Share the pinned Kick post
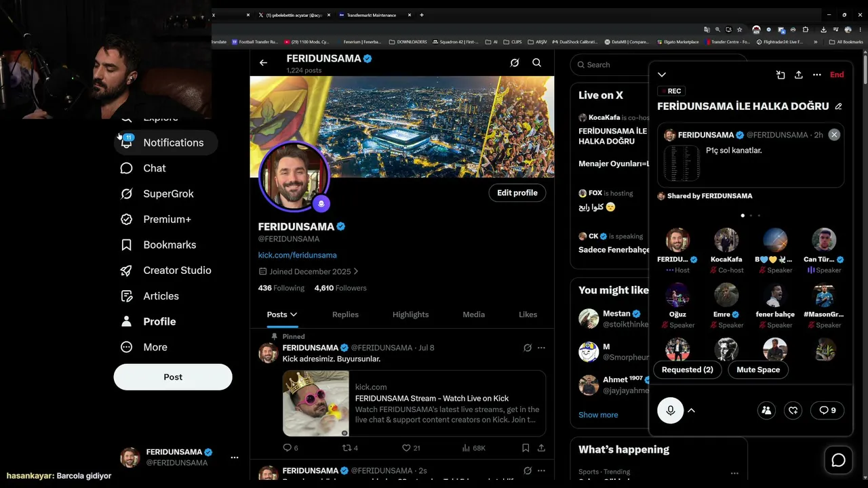This screenshot has width=868, height=488. click(x=541, y=448)
